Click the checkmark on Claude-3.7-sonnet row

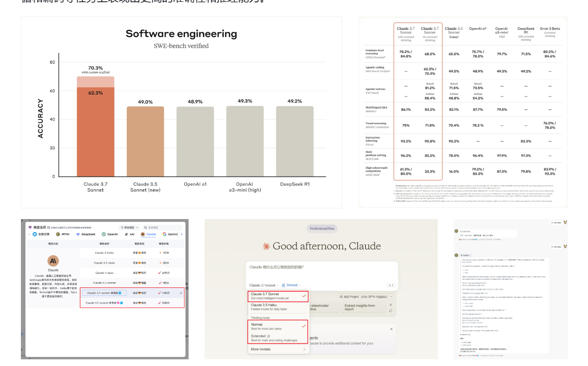(x=181, y=293)
